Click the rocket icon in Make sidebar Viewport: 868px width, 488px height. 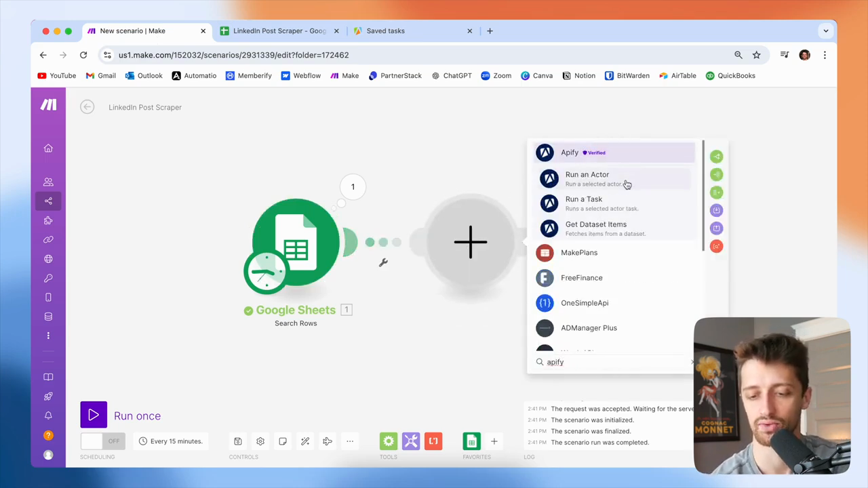(48, 396)
